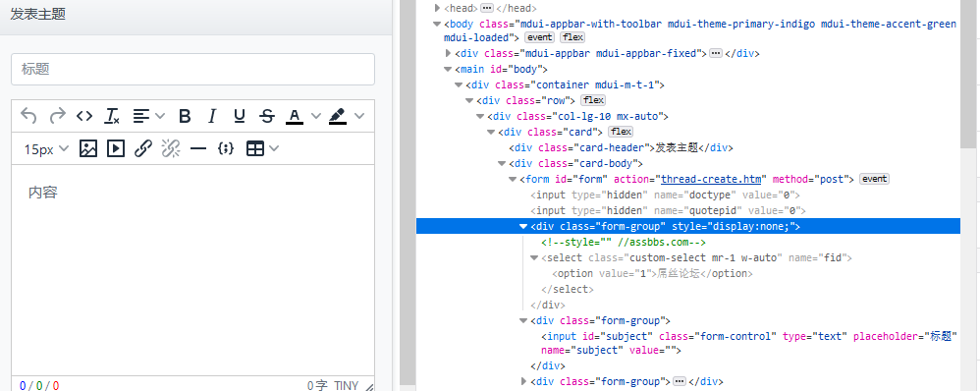Image resolution: width=980 pixels, height=391 pixels.
Task: Click the undo icon in editor toolbar
Action: (28, 116)
